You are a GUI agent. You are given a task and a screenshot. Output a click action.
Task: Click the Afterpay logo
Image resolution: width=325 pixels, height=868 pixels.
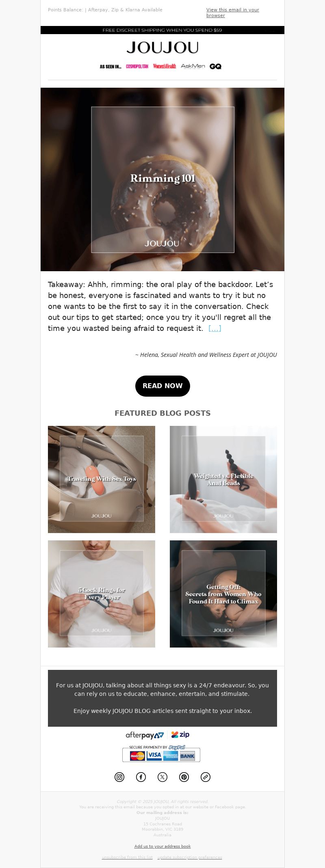[x=145, y=735]
